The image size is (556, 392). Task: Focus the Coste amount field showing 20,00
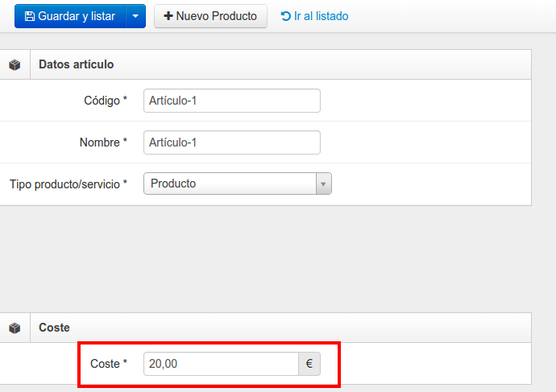coord(221,364)
